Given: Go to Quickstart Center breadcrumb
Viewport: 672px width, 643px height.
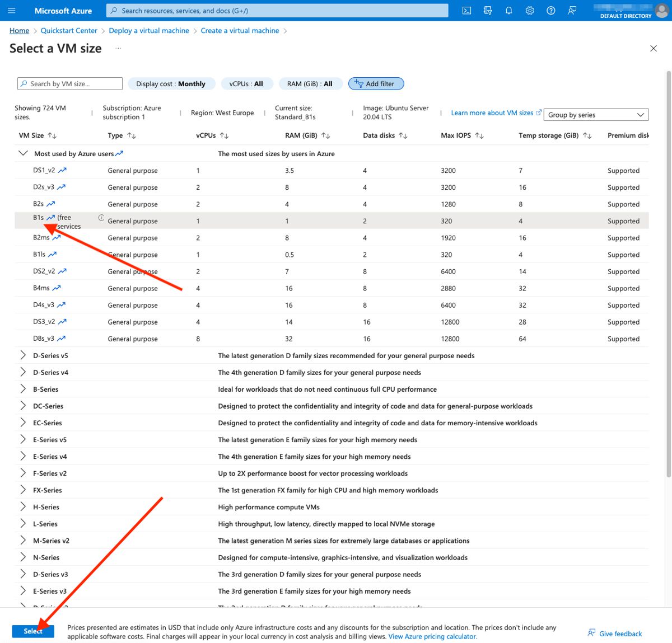Looking at the screenshot, I should pyautogui.click(x=69, y=31).
